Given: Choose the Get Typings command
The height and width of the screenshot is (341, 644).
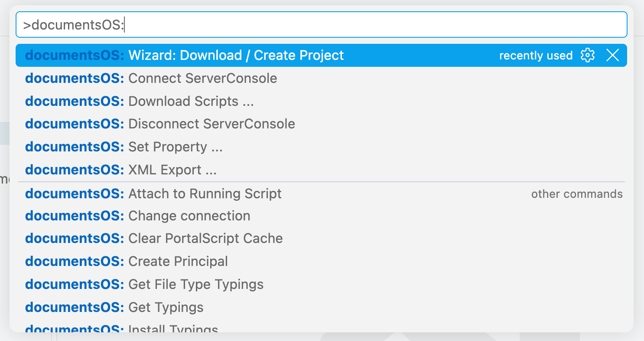Looking at the screenshot, I should coord(321,307).
